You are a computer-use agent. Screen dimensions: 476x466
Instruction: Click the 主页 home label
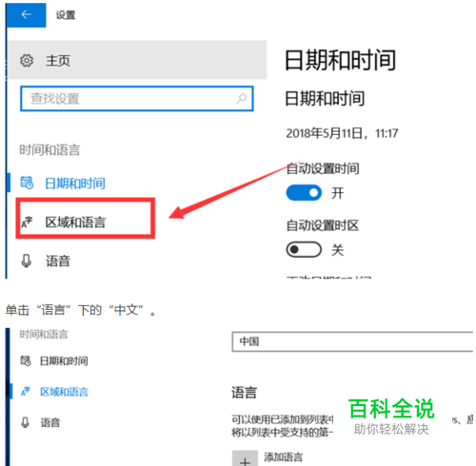[x=58, y=60]
